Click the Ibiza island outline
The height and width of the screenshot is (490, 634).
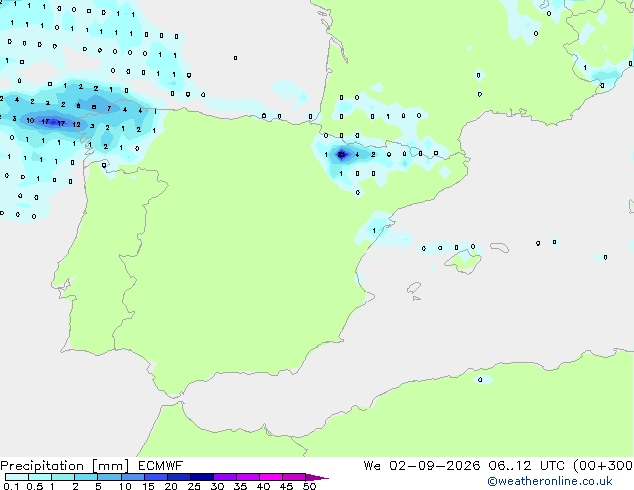[x=414, y=288]
